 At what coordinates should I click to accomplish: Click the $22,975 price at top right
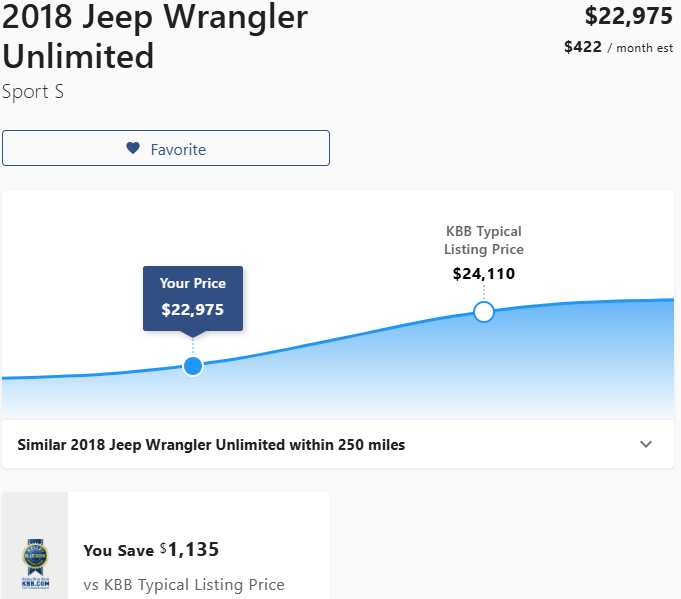(628, 16)
